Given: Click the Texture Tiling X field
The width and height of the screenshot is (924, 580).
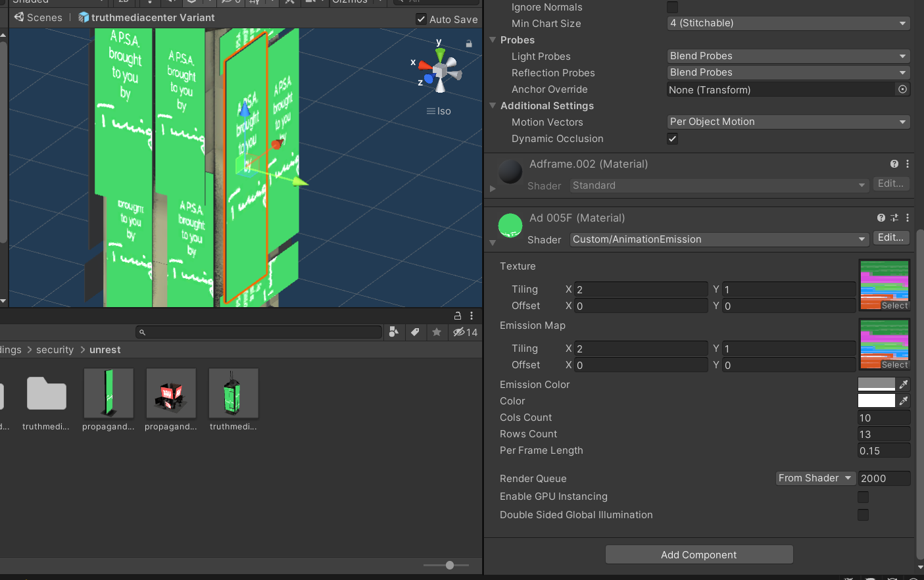Looking at the screenshot, I should point(641,289).
